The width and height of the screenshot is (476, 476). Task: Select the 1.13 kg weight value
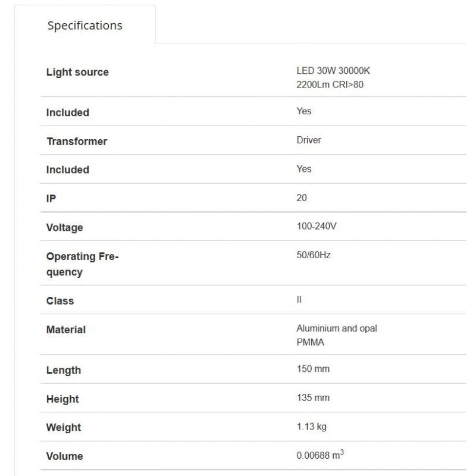tap(311, 426)
